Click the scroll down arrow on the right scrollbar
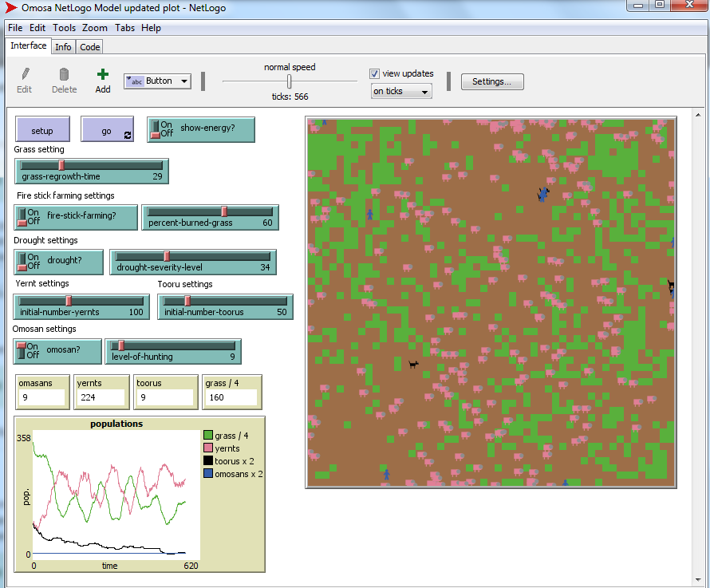The image size is (710, 588). (x=698, y=580)
